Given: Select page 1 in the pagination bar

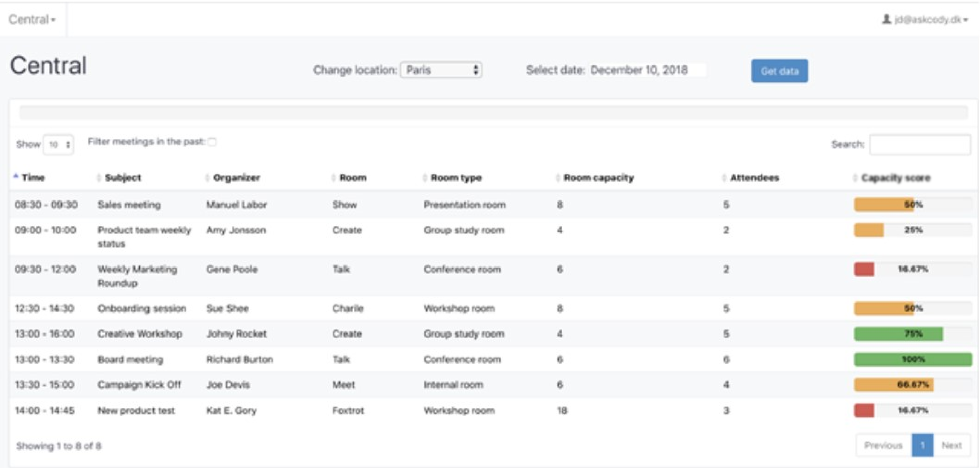Looking at the screenshot, I should (922, 445).
